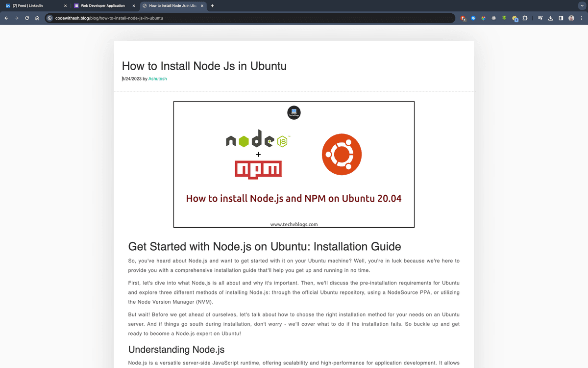The height and width of the screenshot is (368, 588).
Task: Show browser downloads
Action: [x=551, y=18]
